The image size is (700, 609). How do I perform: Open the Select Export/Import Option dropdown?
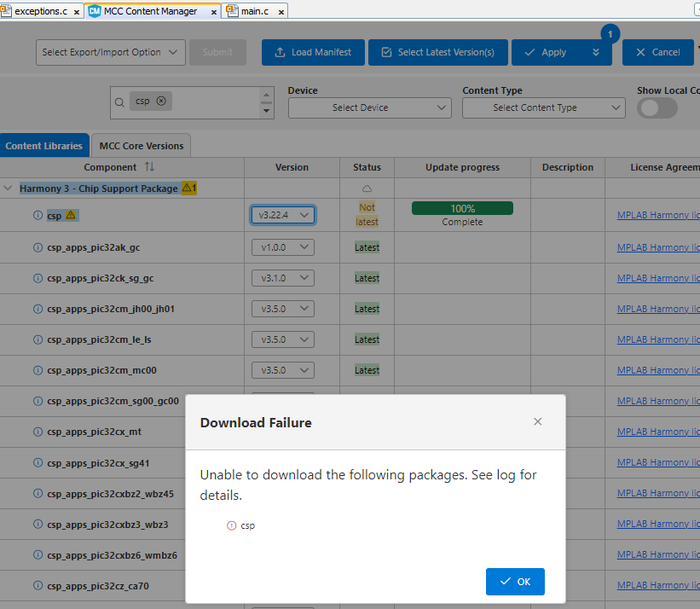pyautogui.click(x=111, y=52)
